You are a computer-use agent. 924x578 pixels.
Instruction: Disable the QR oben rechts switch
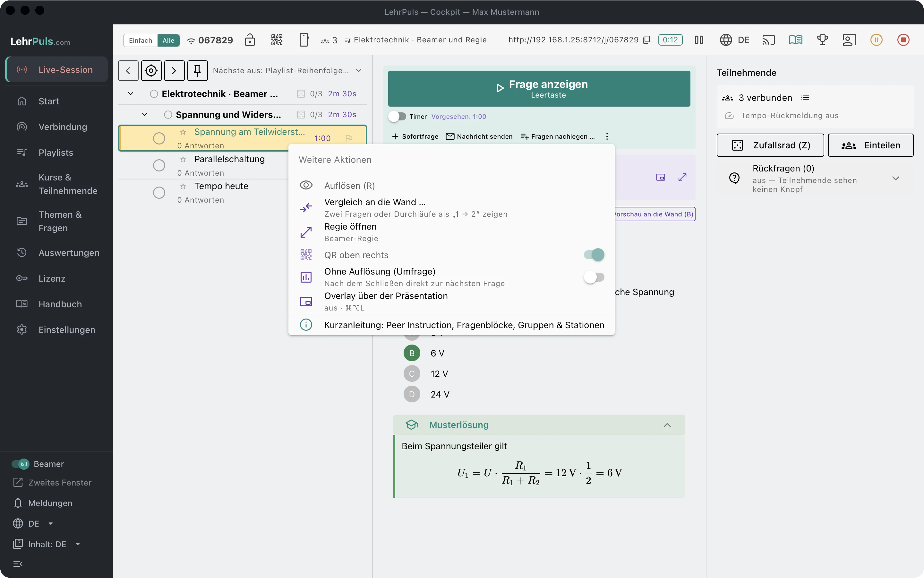[594, 255]
